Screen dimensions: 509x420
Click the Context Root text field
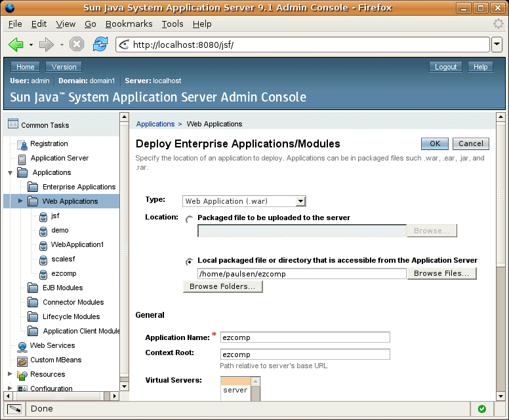tap(305, 354)
